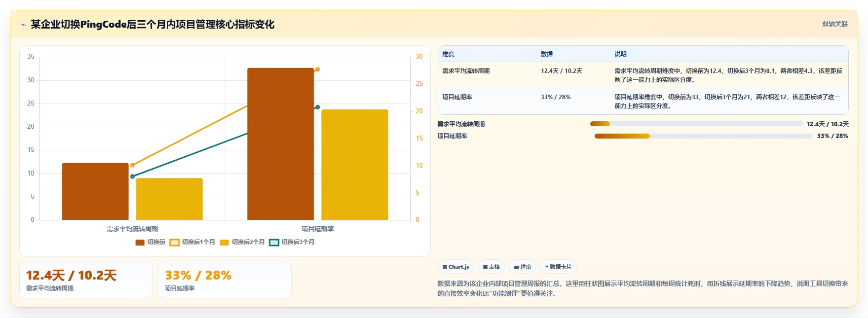Click the 项目延期率 label left of the progress bar
The width and height of the screenshot is (868, 318).
click(452, 136)
